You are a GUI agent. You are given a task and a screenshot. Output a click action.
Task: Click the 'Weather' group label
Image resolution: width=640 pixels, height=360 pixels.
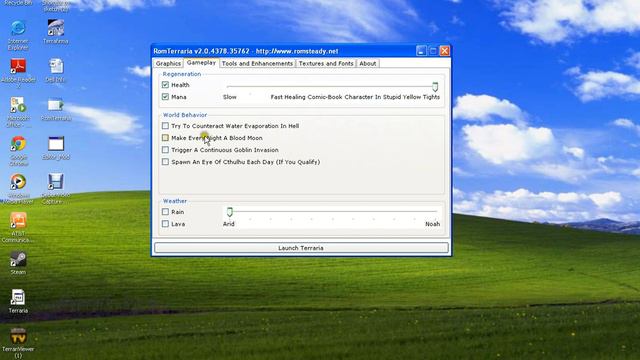pyautogui.click(x=175, y=201)
